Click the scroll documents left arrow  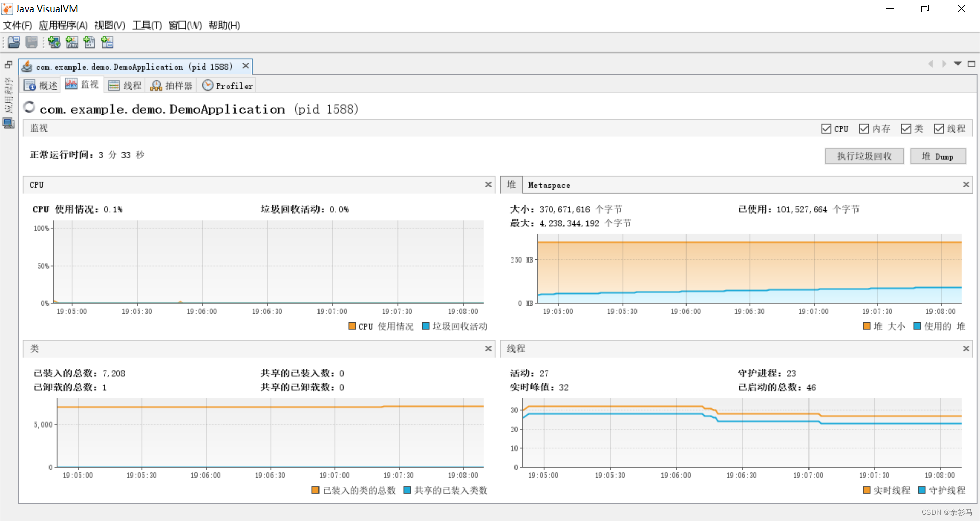click(x=930, y=64)
